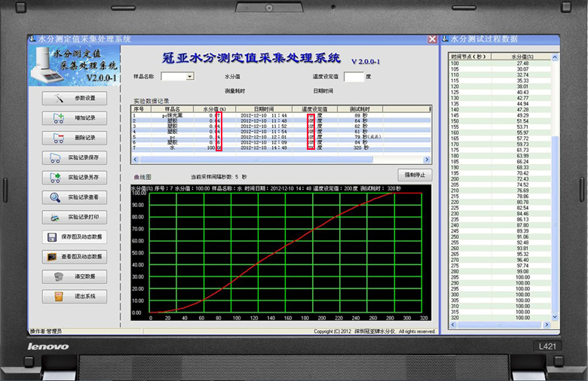This screenshot has width=588, height=381.
Task: Click the 强制停止 force-stop button
Action: point(415,175)
